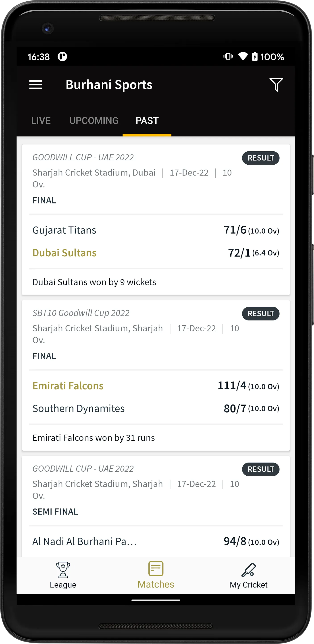Screen dimensions: 314x644
Task: Select the Matches icon in bottom bar
Action: tap(156, 568)
